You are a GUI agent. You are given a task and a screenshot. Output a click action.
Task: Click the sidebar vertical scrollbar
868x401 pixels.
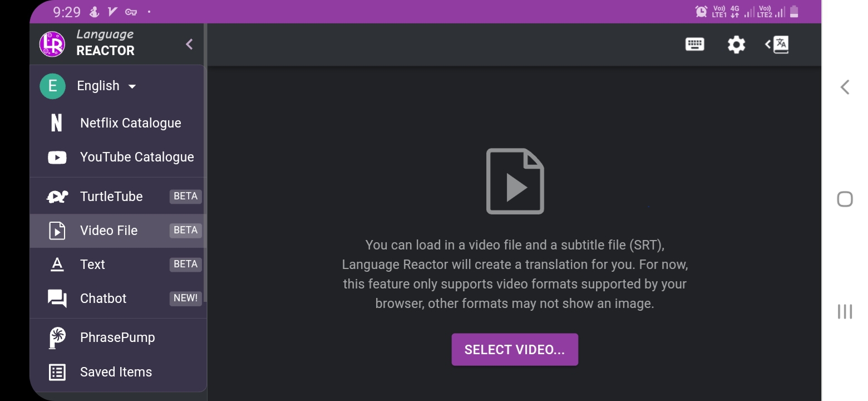205,163
